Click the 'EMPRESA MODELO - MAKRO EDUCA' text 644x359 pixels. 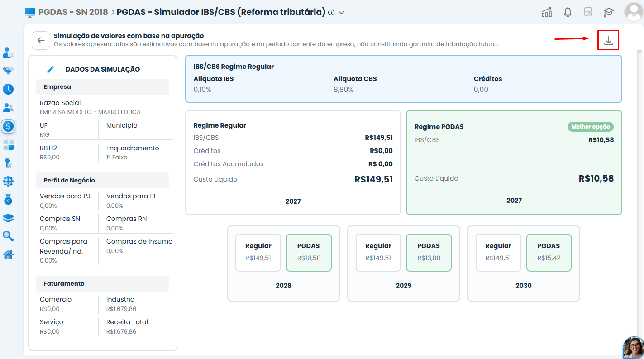90,112
